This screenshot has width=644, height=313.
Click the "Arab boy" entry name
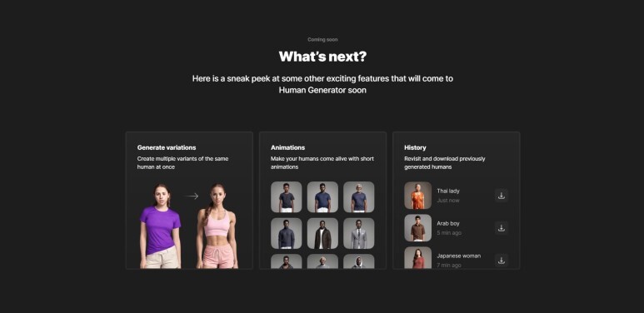coord(448,224)
